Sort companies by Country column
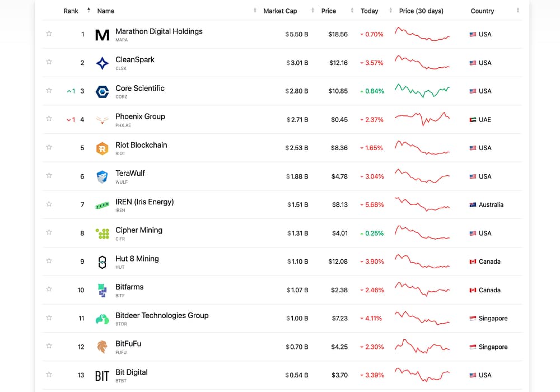 [482, 11]
